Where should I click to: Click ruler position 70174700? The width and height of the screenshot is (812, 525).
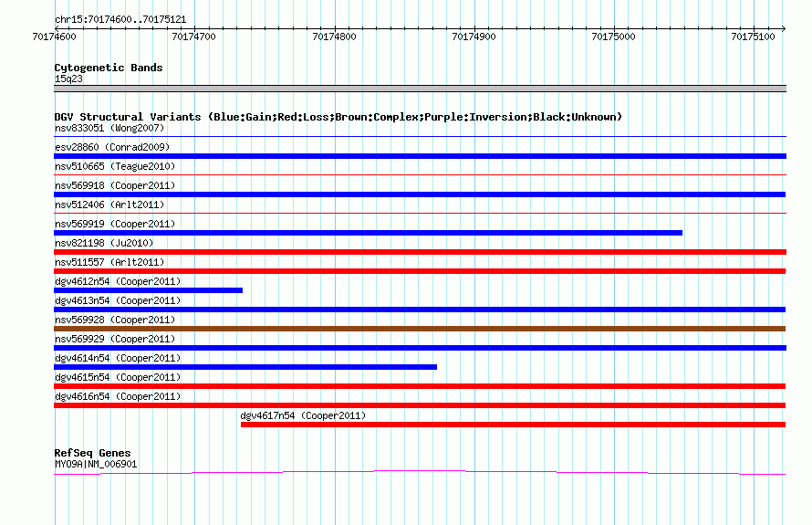pos(193,37)
